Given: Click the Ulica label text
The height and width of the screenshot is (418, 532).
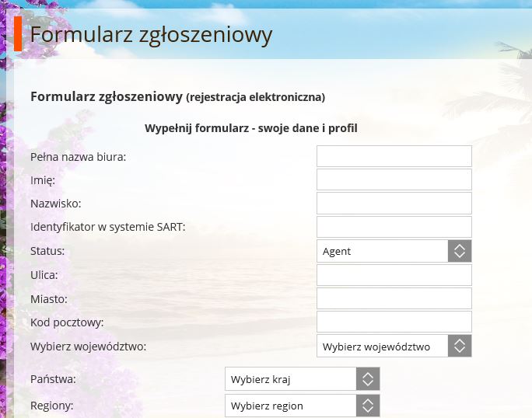Looking at the screenshot, I should pos(44,275).
